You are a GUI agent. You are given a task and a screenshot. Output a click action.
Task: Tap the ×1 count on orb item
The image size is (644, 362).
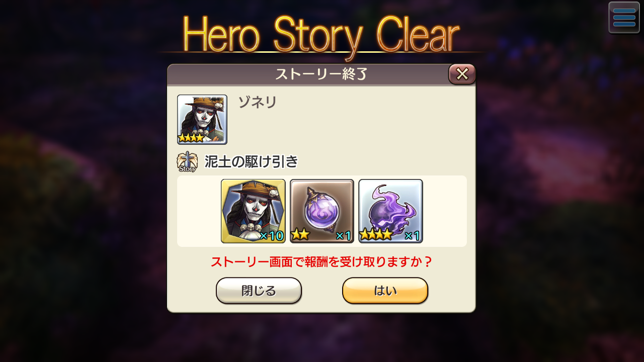[343, 235]
